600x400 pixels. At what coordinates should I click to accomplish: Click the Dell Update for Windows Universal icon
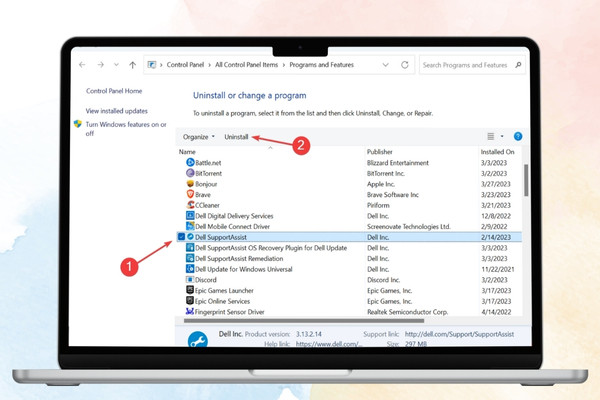coord(190,269)
